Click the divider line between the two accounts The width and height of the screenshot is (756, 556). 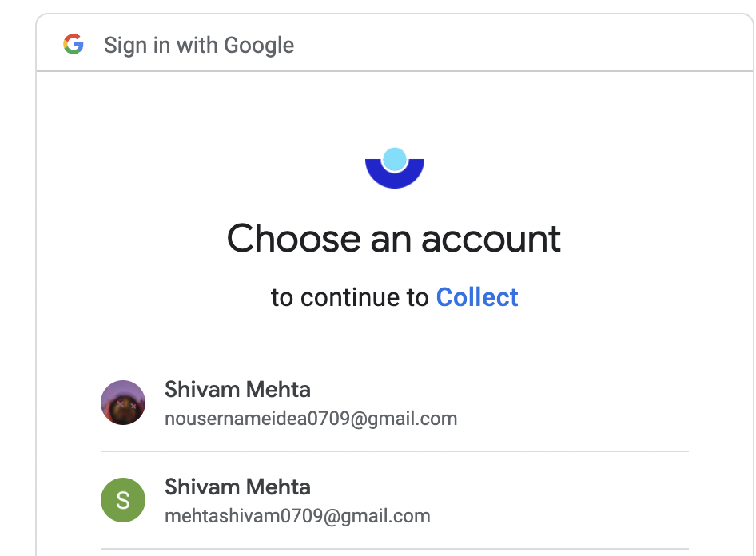[x=395, y=451]
